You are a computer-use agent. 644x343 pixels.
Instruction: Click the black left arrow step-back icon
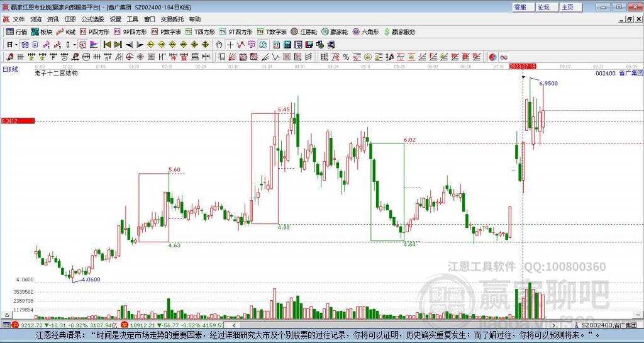tap(129, 44)
